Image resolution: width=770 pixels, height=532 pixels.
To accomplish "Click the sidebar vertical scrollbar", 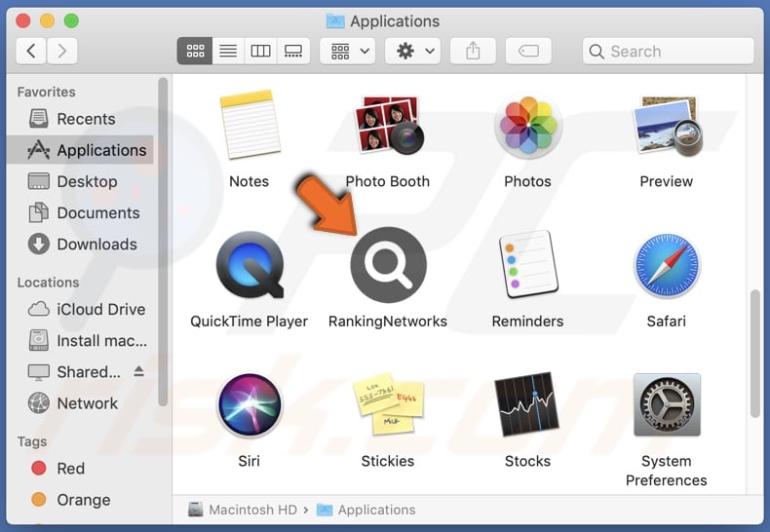I will point(163,242).
